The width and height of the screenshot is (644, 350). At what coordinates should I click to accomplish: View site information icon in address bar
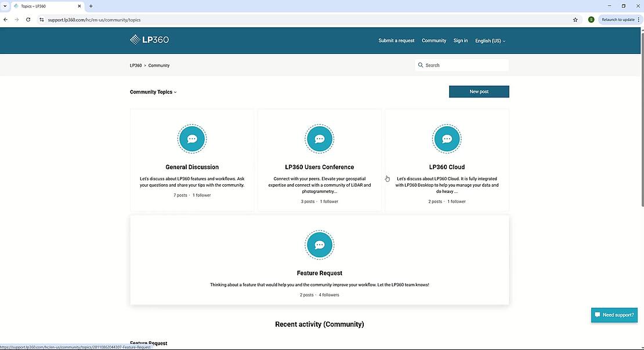(41, 20)
